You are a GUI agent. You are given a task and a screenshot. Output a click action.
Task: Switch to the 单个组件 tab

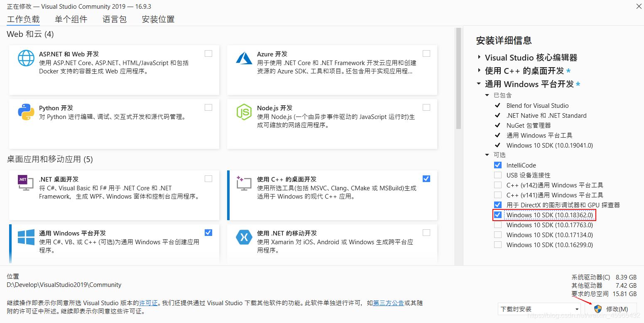pos(71,19)
